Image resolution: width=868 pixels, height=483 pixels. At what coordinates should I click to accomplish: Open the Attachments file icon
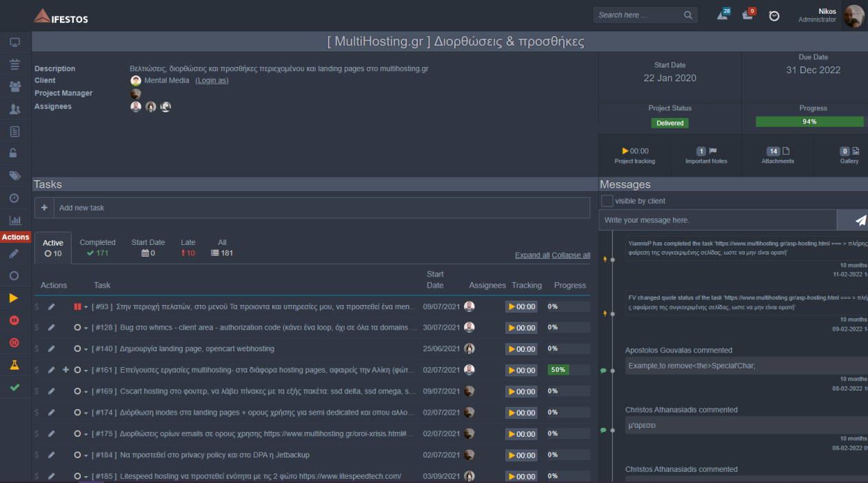(x=786, y=151)
